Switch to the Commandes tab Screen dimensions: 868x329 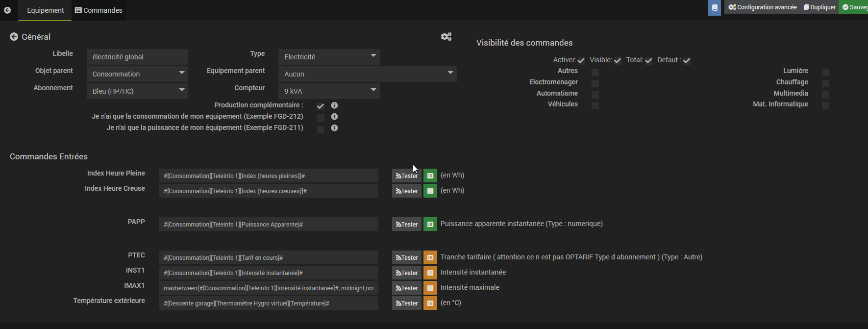click(x=99, y=10)
